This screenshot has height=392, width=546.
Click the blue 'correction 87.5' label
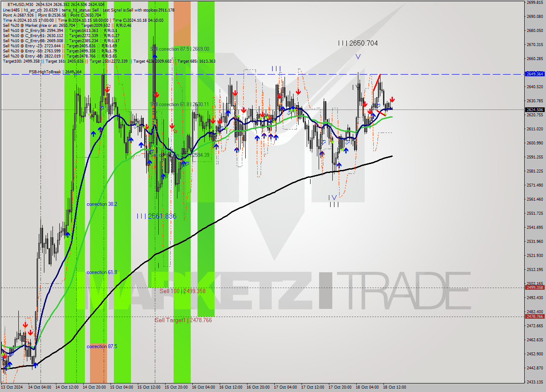pyautogui.click(x=102, y=346)
